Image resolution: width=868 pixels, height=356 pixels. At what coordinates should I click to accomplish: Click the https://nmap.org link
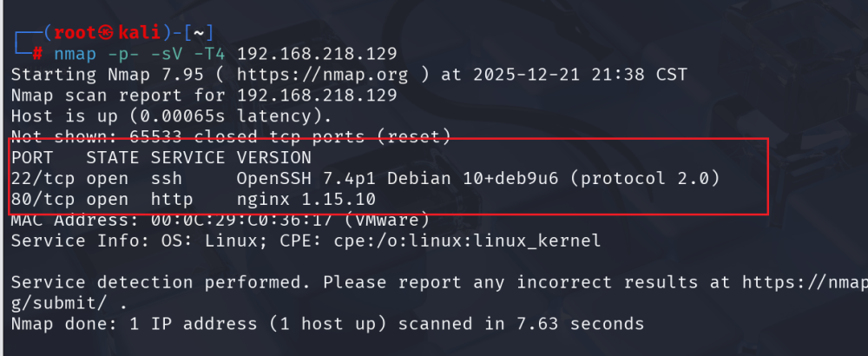click(x=323, y=75)
